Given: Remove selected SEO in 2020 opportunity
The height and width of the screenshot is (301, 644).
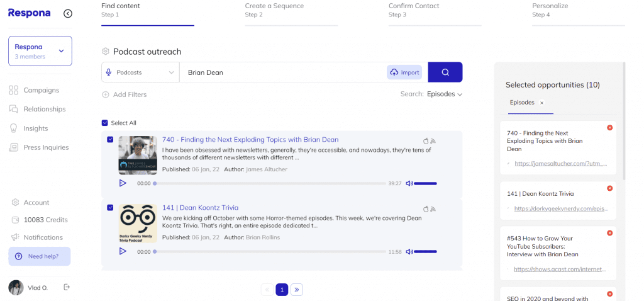Looking at the screenshot, I should pyautogui.click(x=609, y=294).
